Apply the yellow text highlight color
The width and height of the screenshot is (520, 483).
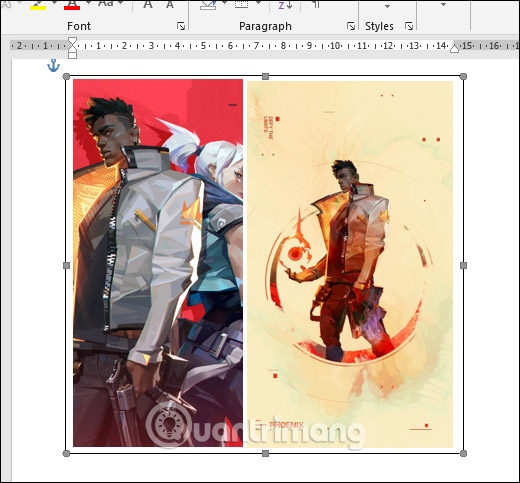tap(38, 5)
